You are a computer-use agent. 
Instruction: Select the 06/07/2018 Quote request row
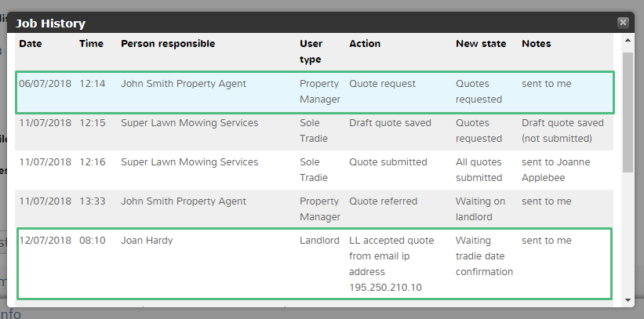pyautogui.click(x=314, y=92)
